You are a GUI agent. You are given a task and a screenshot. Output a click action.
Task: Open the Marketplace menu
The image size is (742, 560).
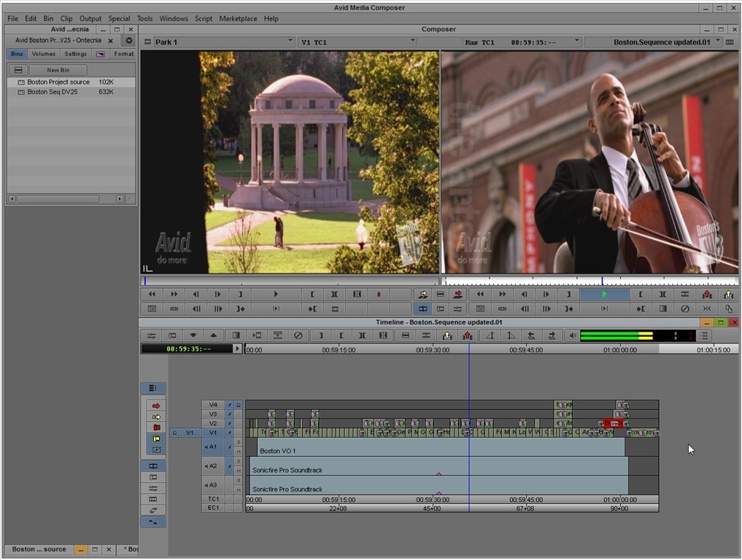(x=238, y=18)
